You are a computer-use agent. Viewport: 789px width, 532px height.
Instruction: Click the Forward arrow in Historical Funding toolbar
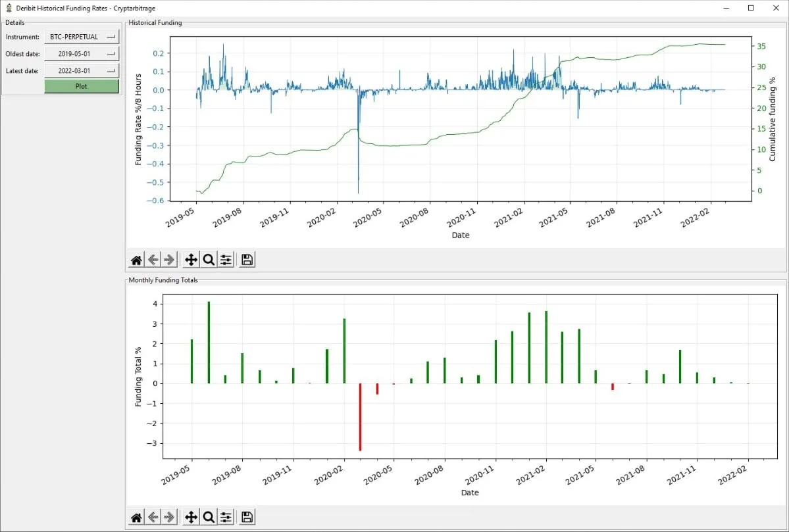tap(170, 260)
